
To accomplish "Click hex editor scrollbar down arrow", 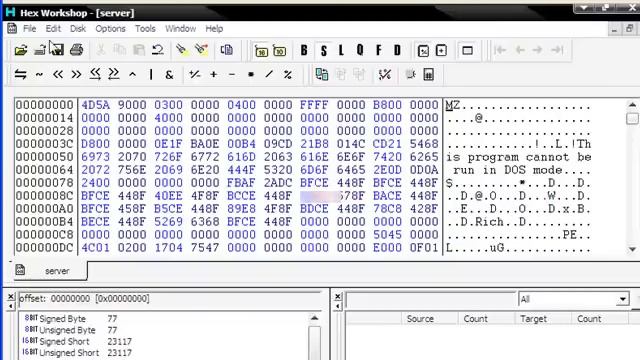I will [x=632, y=249].
